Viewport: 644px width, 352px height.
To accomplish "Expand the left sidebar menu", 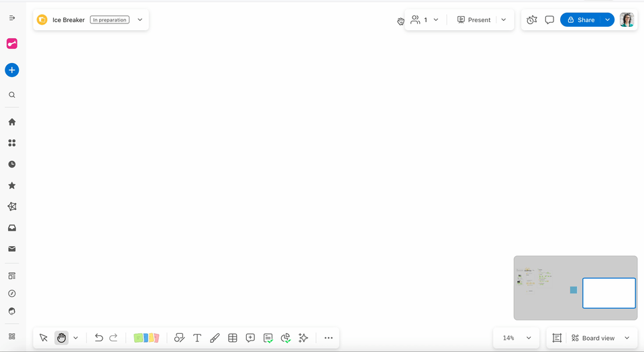I will (12, 18).
